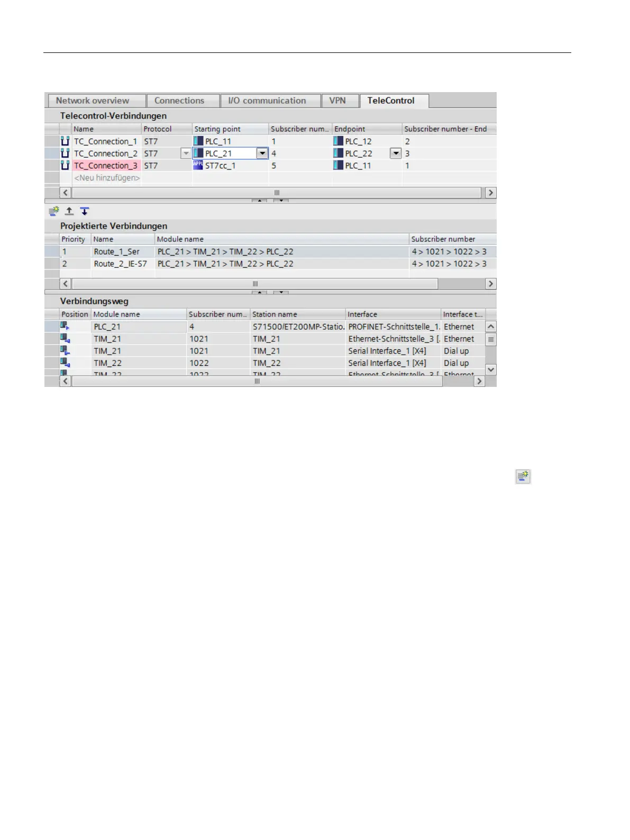This screenshot has height=840, width=630.
Task: Click the create new route toolbar icon
Action: (x=54, y=211)
